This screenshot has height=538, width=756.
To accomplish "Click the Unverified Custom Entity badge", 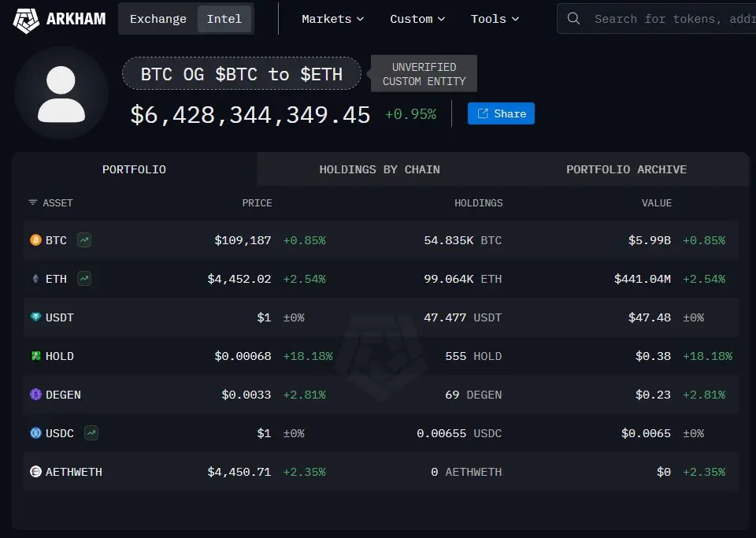I will tap(424, 74).
